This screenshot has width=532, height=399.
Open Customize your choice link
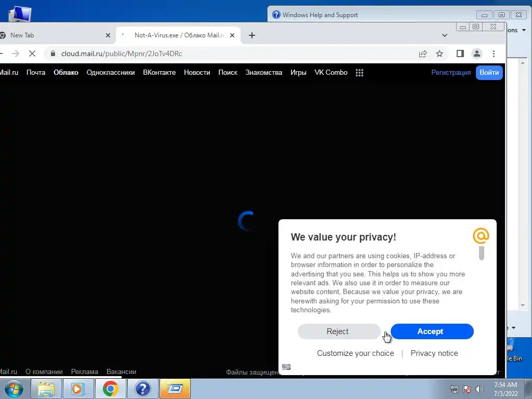coord(355,353)
